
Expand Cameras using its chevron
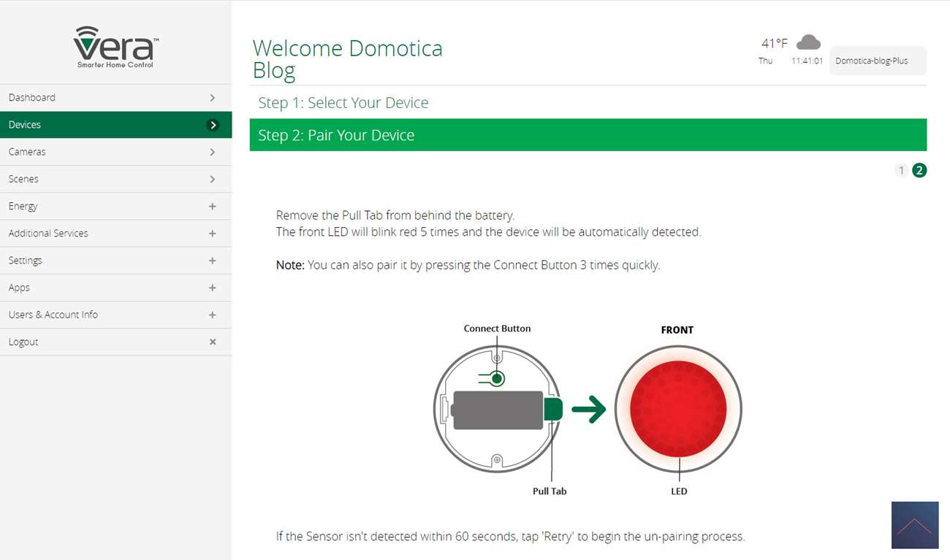213,152
